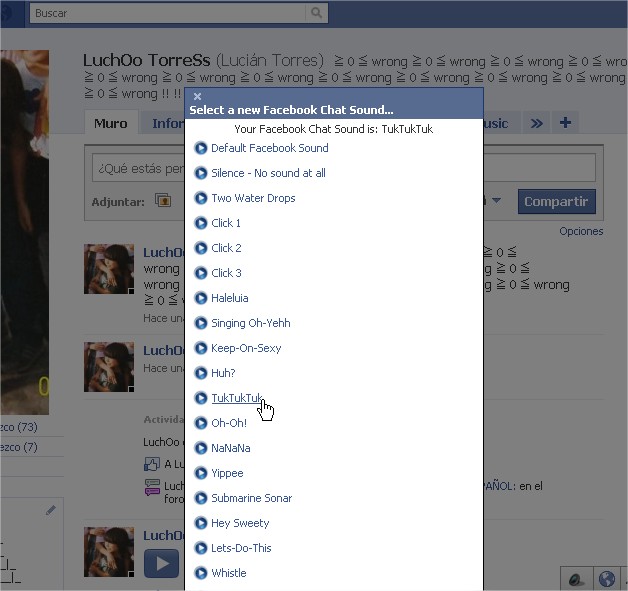628x591 pixels.
Task: Add a new profile tab with plus
Action: [565, 123]
